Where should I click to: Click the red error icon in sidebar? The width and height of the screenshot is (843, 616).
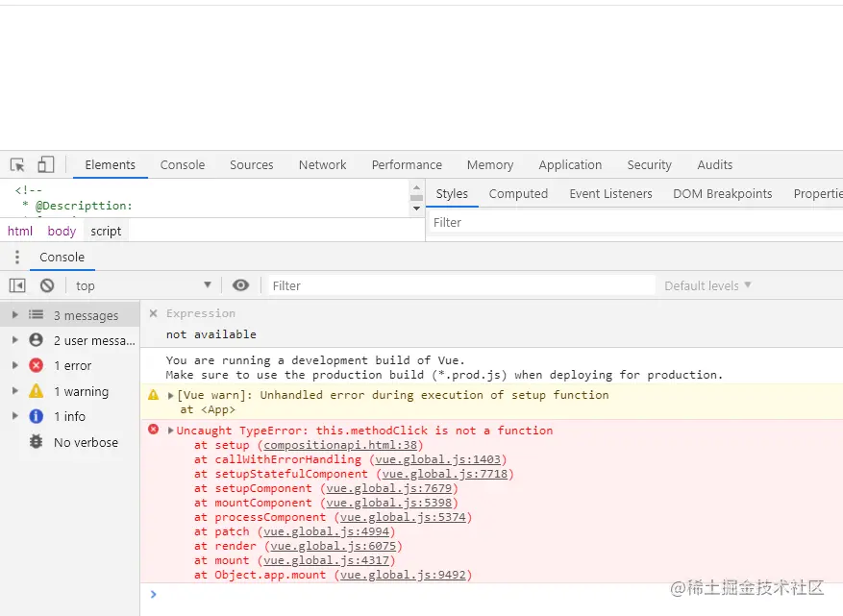click(36, 365)
